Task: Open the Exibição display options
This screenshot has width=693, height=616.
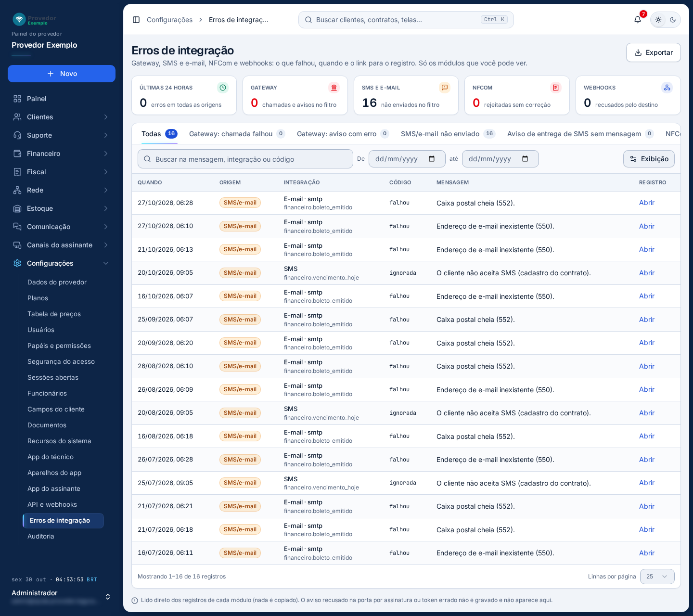Action: coord(649,159)
